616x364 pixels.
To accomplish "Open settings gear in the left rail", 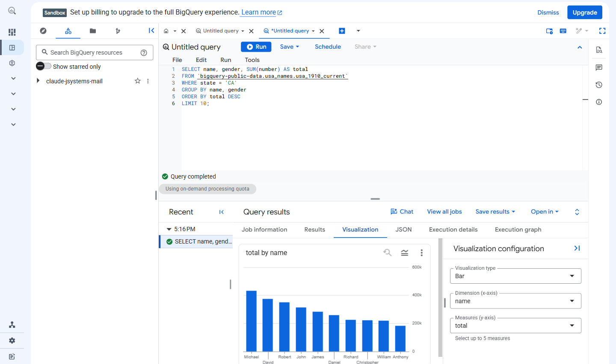I will [x=12, y=341].
